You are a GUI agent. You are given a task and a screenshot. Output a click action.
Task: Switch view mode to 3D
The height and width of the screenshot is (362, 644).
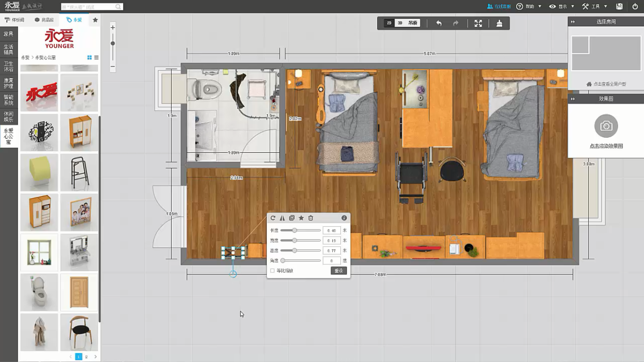[400, 23]
